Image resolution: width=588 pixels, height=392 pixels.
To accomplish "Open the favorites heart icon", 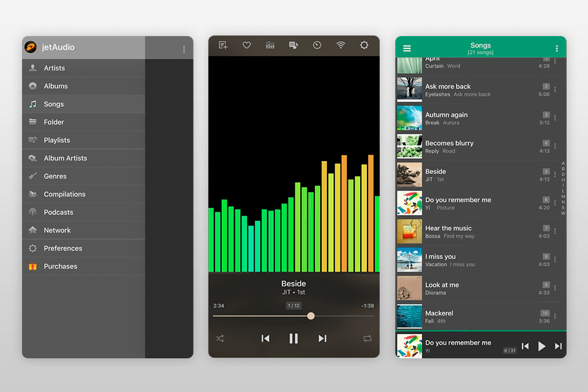I will click(x=246, y=45).
